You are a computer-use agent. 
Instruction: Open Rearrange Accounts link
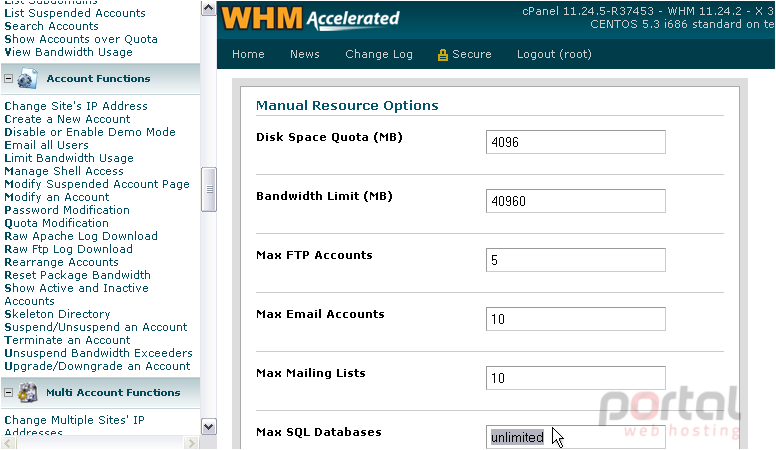[61, 262]
